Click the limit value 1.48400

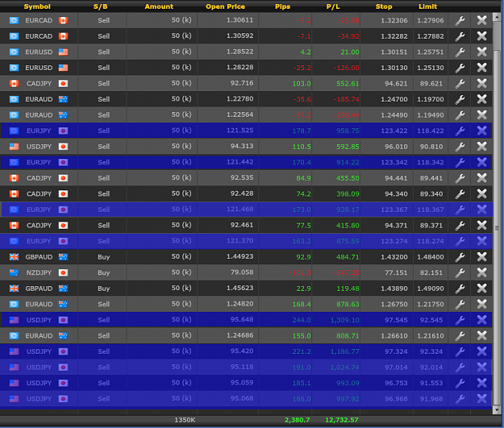[431, 257]
